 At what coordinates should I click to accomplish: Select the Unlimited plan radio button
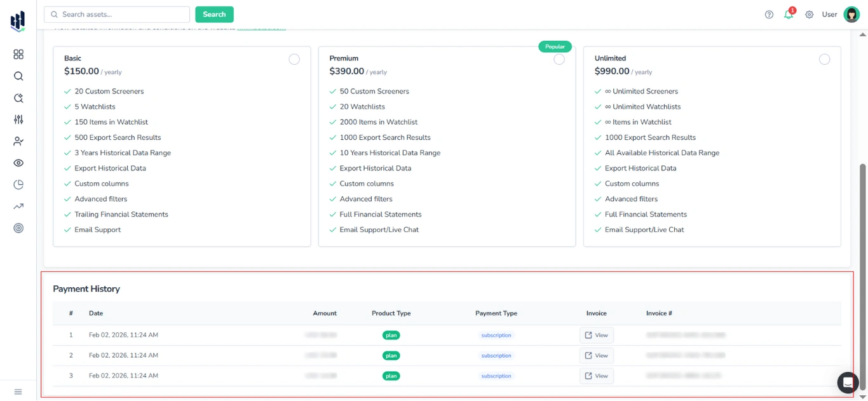tap(825, 58)
